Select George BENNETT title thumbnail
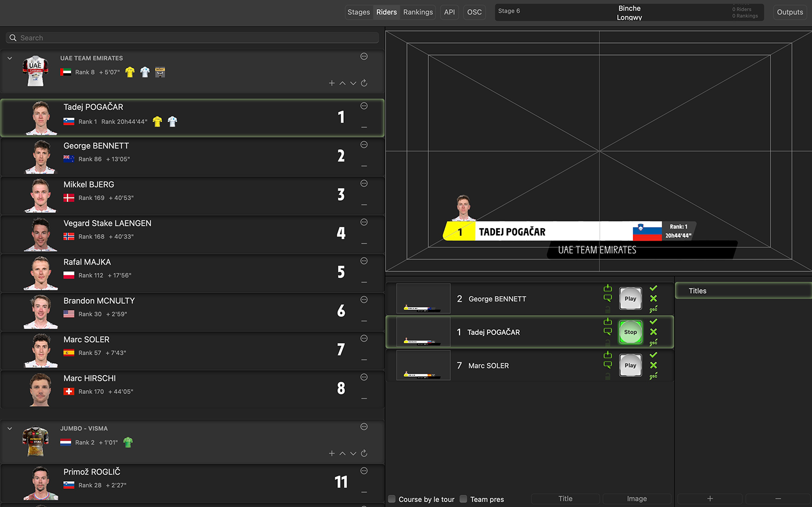This screenshot has width=812, height=507. (x=423, y=299)
